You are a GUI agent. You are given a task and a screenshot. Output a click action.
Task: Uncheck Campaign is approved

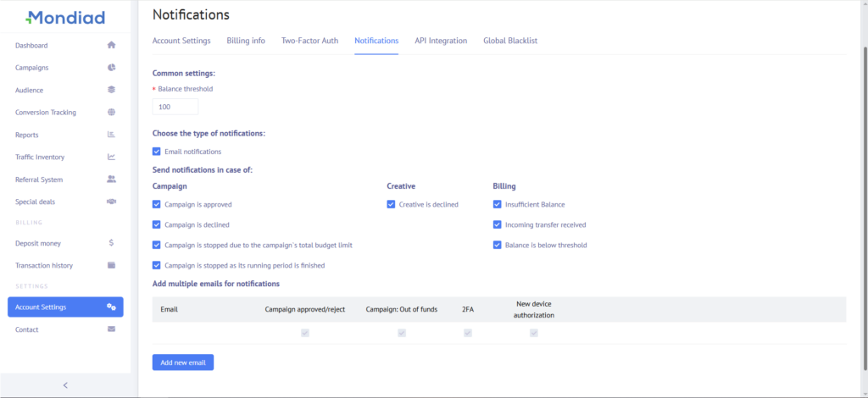(157, 205)
